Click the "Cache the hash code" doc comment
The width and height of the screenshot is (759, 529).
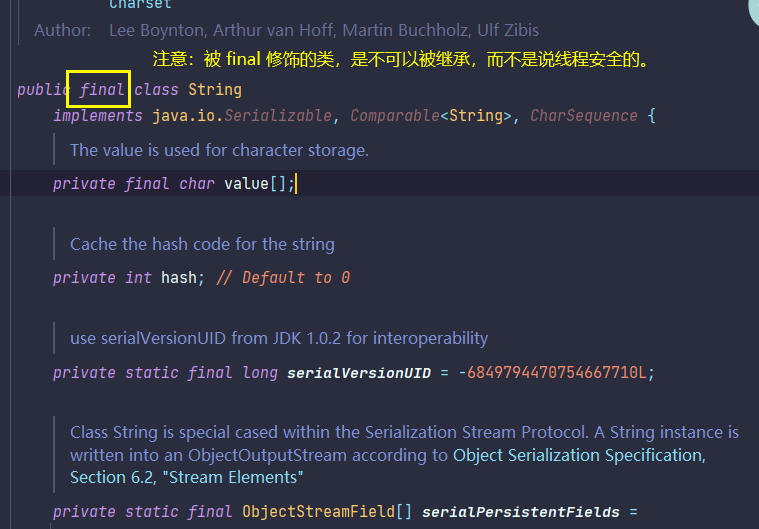coord(202,244)
